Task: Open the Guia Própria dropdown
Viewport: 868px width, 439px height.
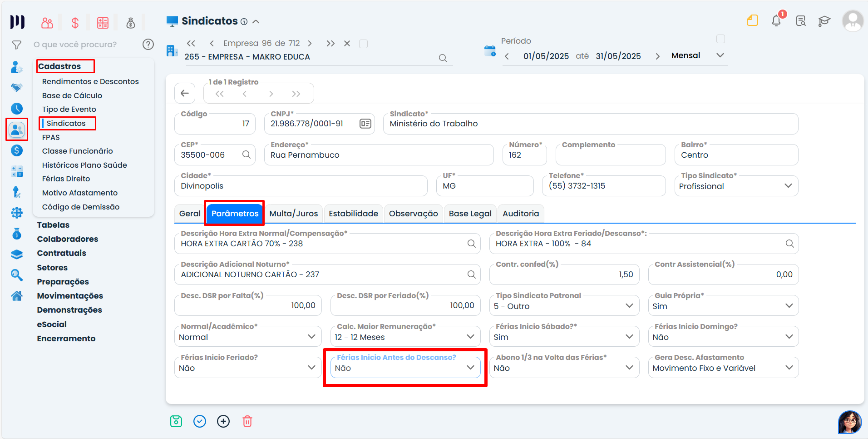Action: click(x=789, y=306)
